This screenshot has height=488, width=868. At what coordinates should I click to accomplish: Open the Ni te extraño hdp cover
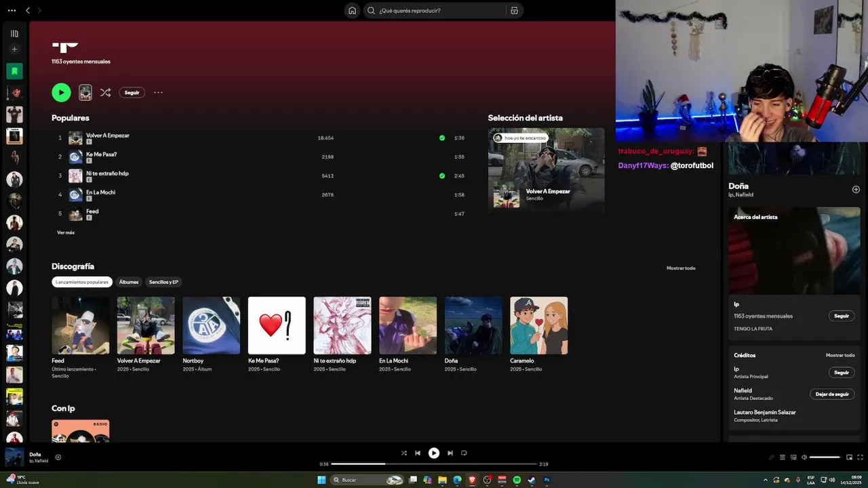pos(342,325)
